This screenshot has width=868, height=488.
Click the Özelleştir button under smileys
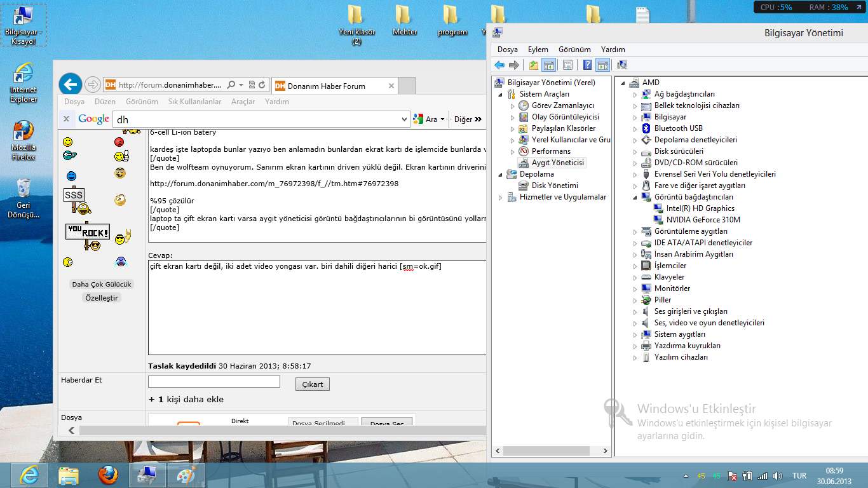tap(102, 298)
